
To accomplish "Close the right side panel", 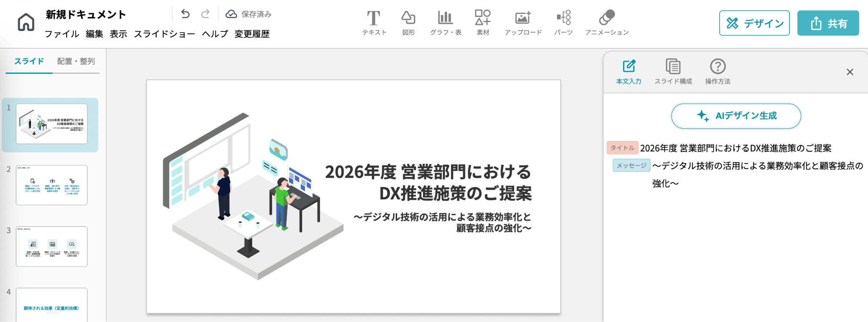I will click(850, 72).
